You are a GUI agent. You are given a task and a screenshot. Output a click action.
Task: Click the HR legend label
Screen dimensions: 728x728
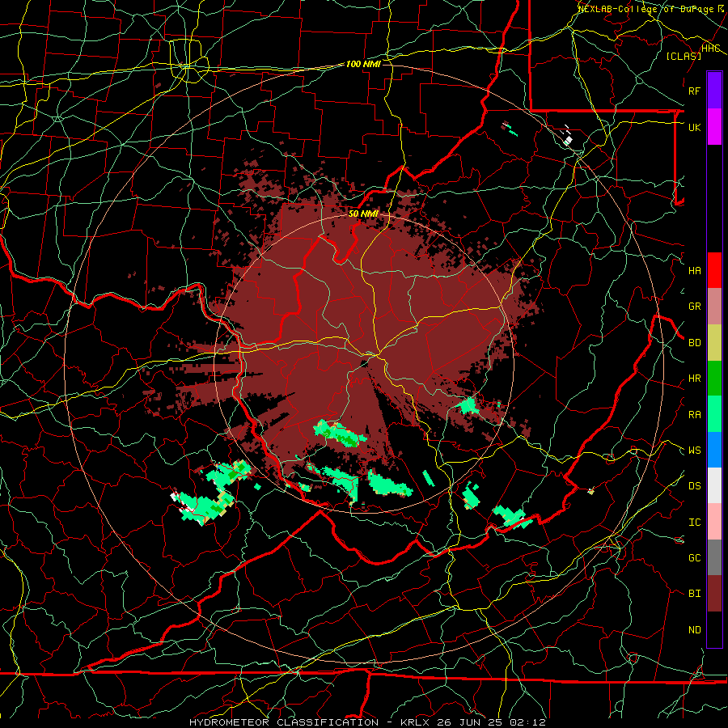pyautogui.click(x=695, y=379)
